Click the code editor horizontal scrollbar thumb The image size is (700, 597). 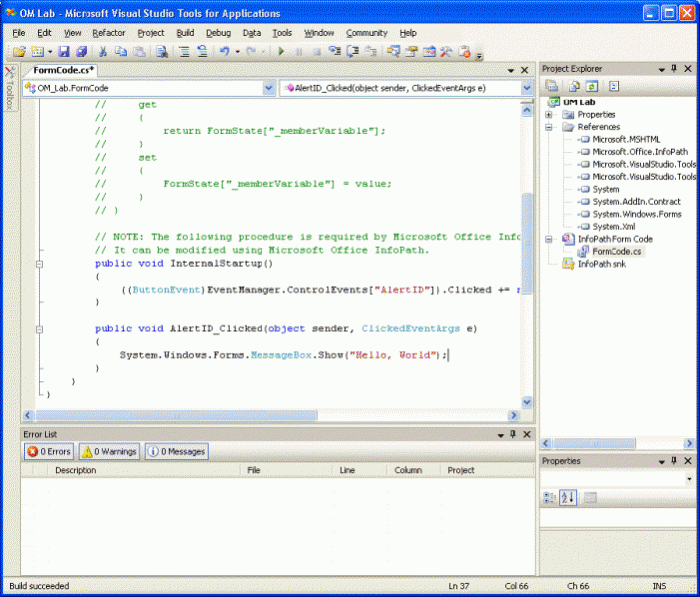coord(176,415)
